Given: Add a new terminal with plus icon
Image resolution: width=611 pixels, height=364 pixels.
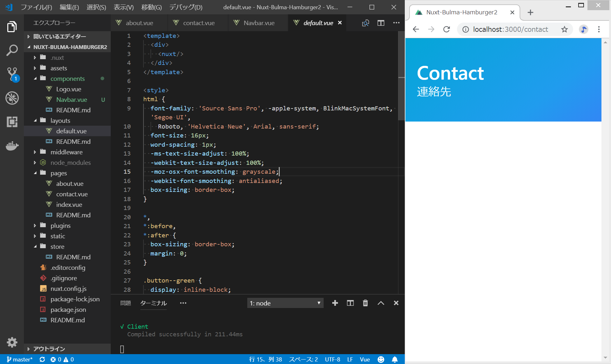Looking at the screenshot, I should point(335,303).
